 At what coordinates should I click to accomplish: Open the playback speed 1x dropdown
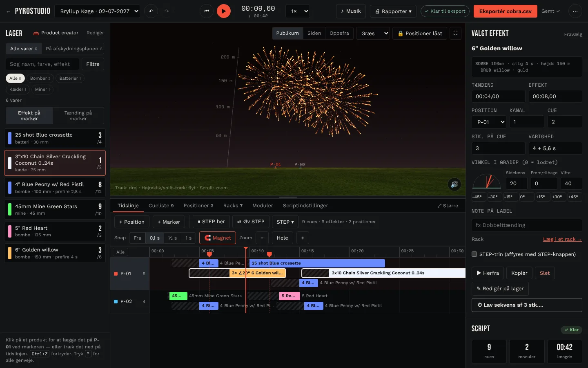pyautogui.click(x=298, y=11)
